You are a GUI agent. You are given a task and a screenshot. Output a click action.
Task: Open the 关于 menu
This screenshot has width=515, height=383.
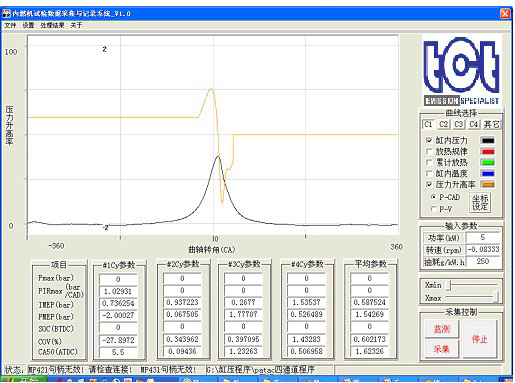pyautogui.click(x=76, y=25)
